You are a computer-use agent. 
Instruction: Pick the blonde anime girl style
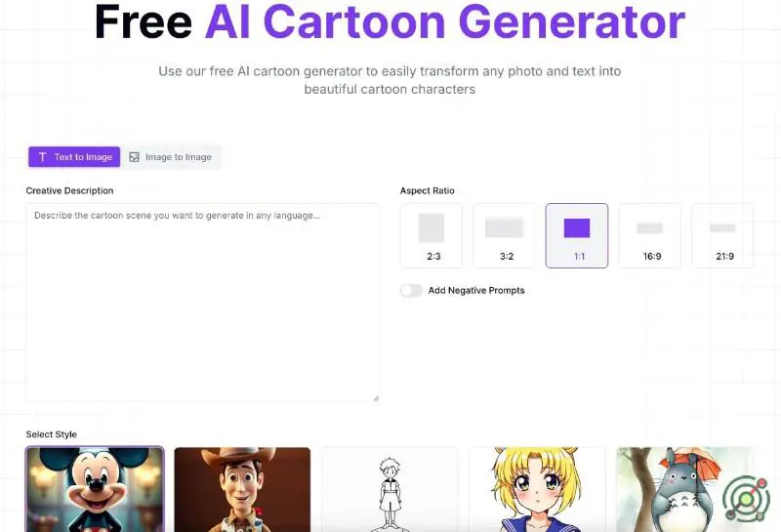[537, 489]
